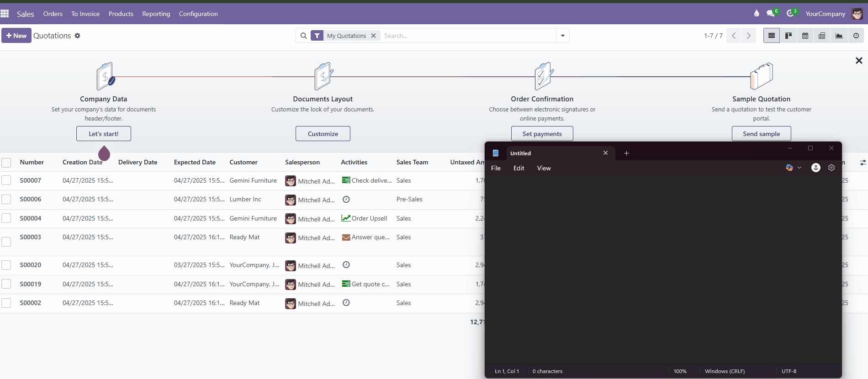The height and width of the screenshot is (379, 868).
Task: Click Send sample button
Action: tap(762, 134)
